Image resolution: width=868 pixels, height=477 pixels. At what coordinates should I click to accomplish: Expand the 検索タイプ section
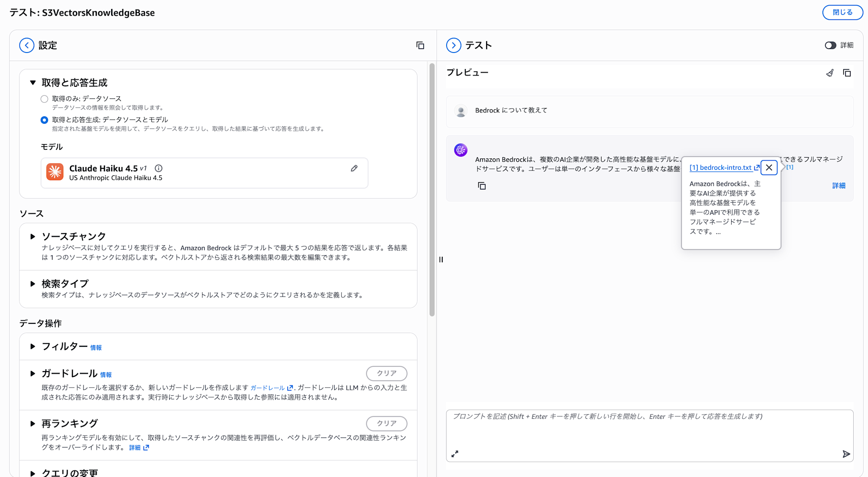click(33, 284)
